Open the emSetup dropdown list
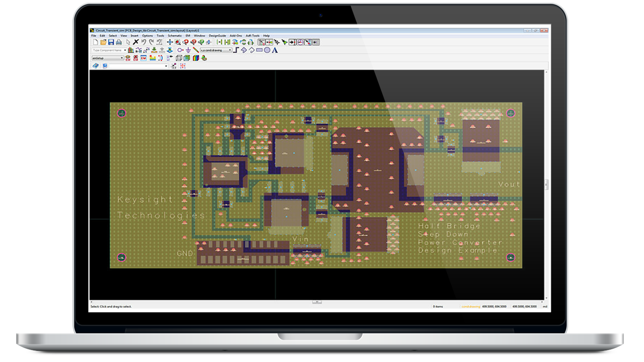This screenshot has height=362, width=644. tap(122, 58)
